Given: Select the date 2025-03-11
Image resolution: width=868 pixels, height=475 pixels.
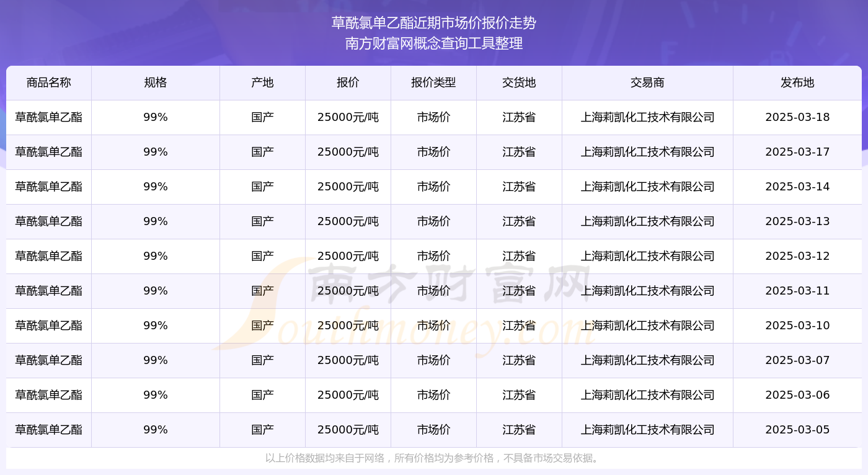Looking at the screenshot, I should tap(797, 291).
